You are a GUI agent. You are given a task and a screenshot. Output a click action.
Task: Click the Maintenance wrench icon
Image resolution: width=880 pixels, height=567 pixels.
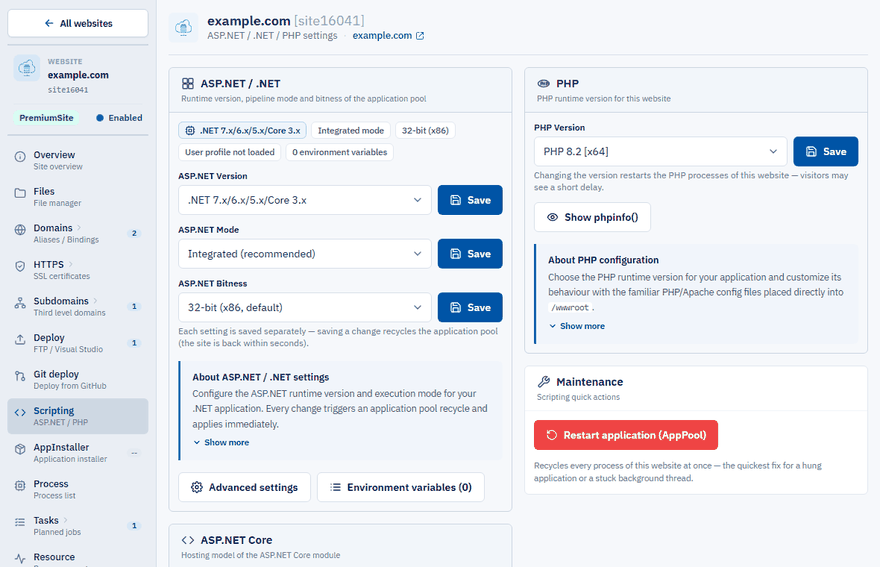[543, 382]
